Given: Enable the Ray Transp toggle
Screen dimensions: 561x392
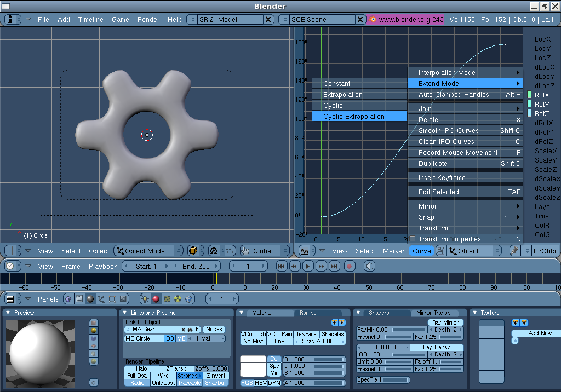Looking at the screenshot, I should [437, 347].
